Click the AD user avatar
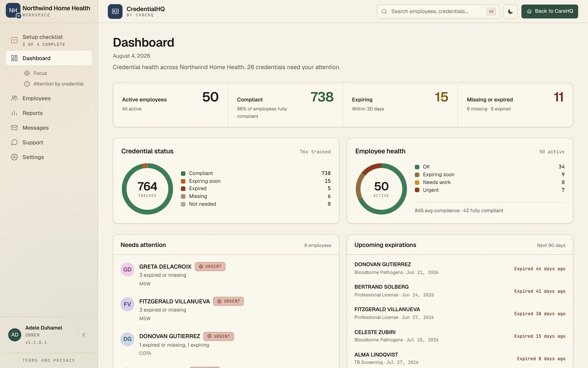Viewport: 588px width, 368px height. 15,335
